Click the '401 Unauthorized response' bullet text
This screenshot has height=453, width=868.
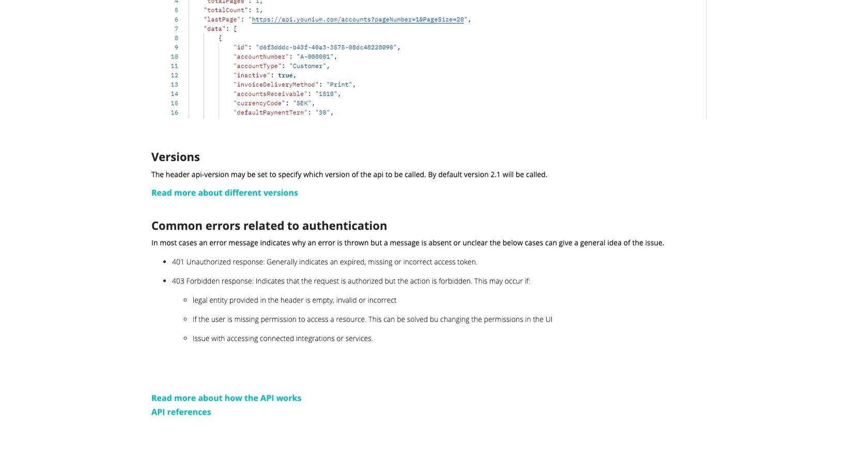[x=324, y=262]
